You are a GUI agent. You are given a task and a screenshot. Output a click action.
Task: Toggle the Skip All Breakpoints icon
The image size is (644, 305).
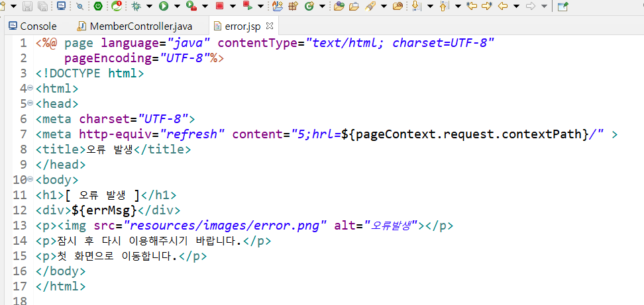click(80, 6)
